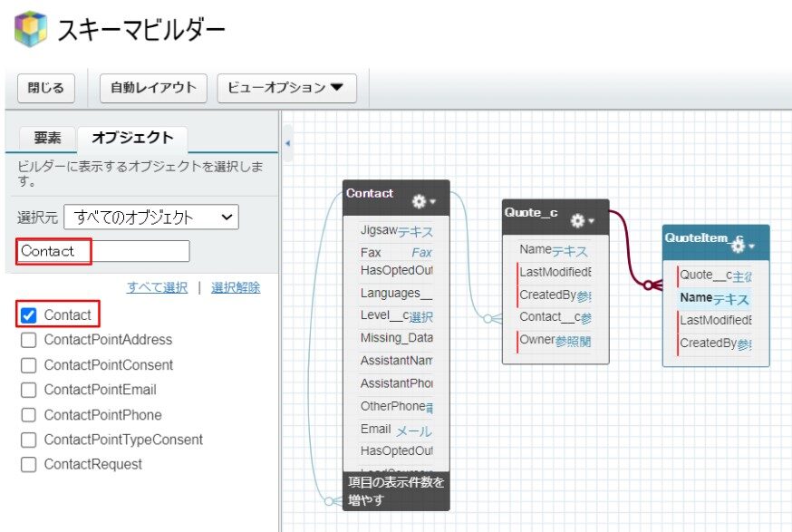
Task: Collapse the sidebar with the arrow handle
Action: (x=287, y=143)
